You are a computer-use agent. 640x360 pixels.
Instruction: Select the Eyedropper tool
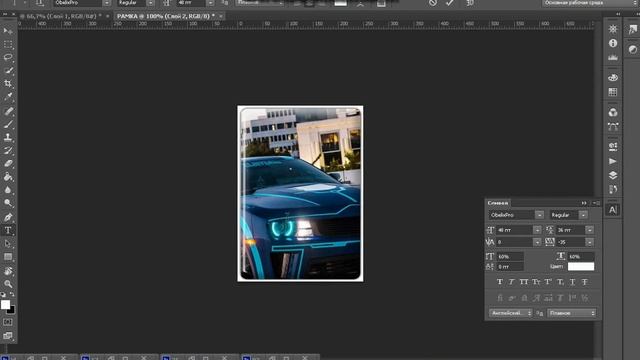tap(8, 97)
